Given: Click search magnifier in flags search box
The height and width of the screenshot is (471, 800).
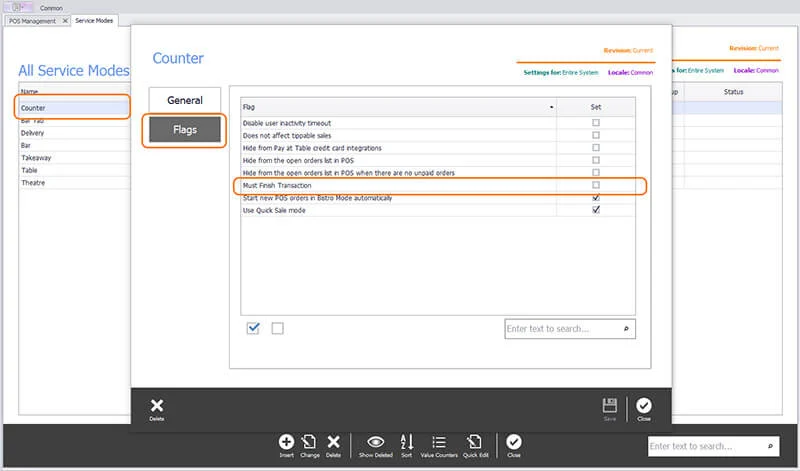Looking at the screenshot, I should tap(626, 329).
